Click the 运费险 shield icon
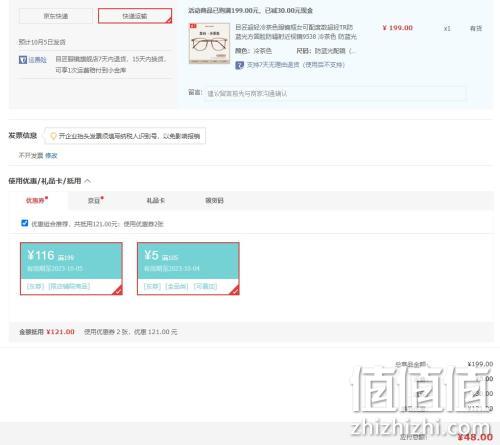The image size is (500, 445). pos(23,60)
